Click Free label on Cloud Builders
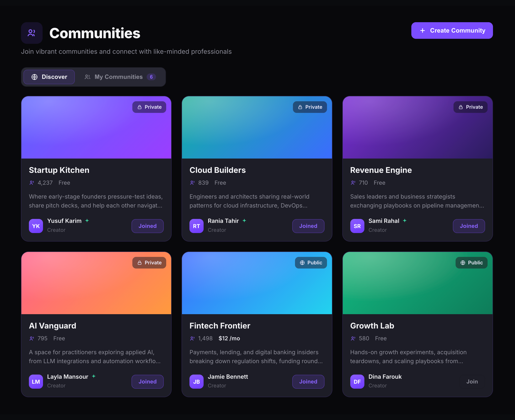This screenshot has height=420, width=515. [220, 183]
